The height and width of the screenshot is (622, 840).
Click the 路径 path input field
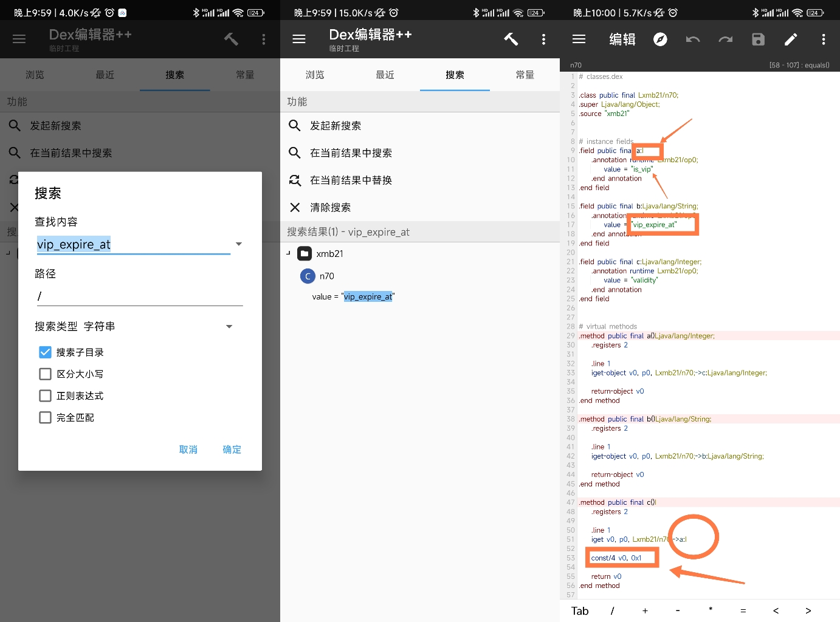pos(139,296)
